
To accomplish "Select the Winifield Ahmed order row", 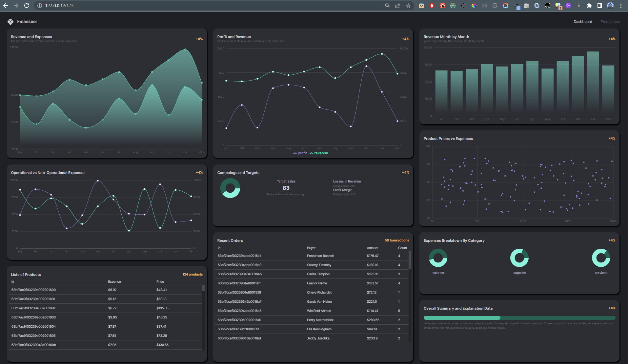I will point(312,311).
